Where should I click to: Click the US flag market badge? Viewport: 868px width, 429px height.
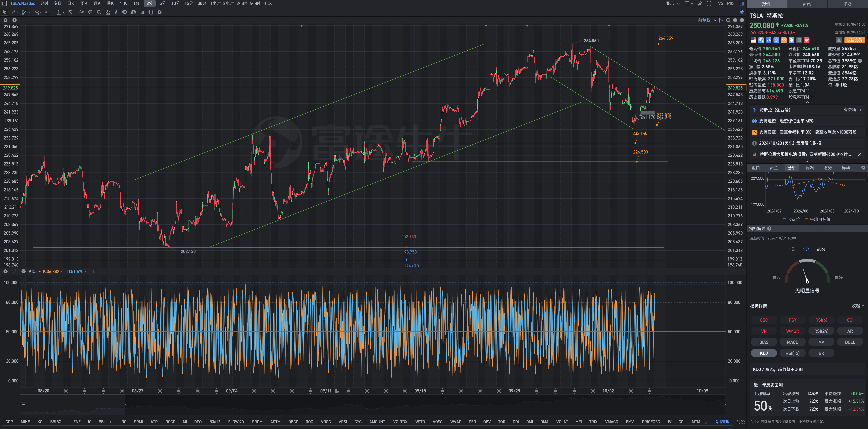tap(753, 40)
